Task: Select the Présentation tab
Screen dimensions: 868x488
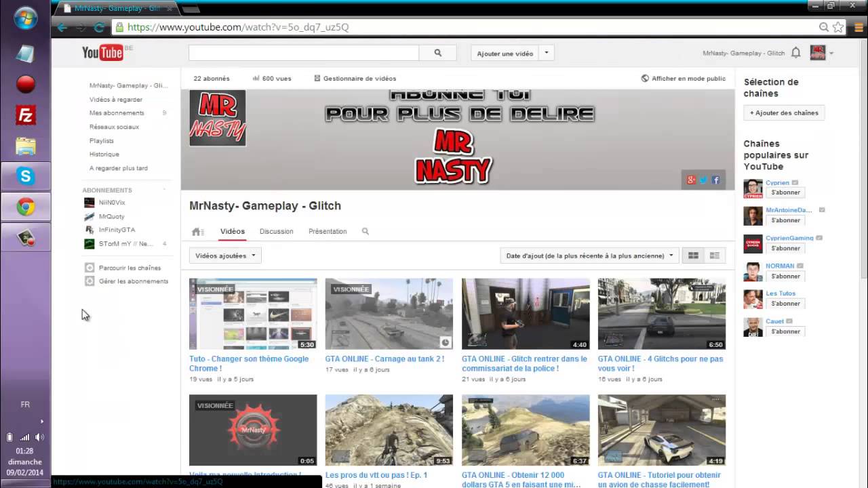Action: [x=328, y=231]
